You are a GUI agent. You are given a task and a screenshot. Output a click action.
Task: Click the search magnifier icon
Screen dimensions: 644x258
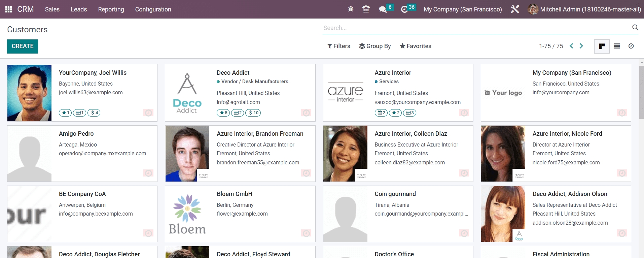click(x=635, y=28)
